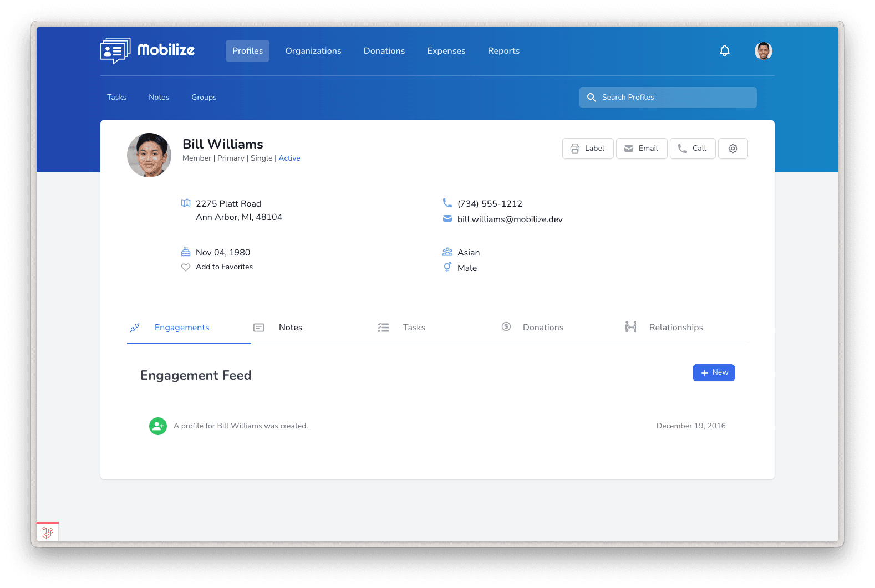Click the phone icon beside (734) 555-1212
The height and width of the screenshot is (588, 875).
tap(447, 203)
